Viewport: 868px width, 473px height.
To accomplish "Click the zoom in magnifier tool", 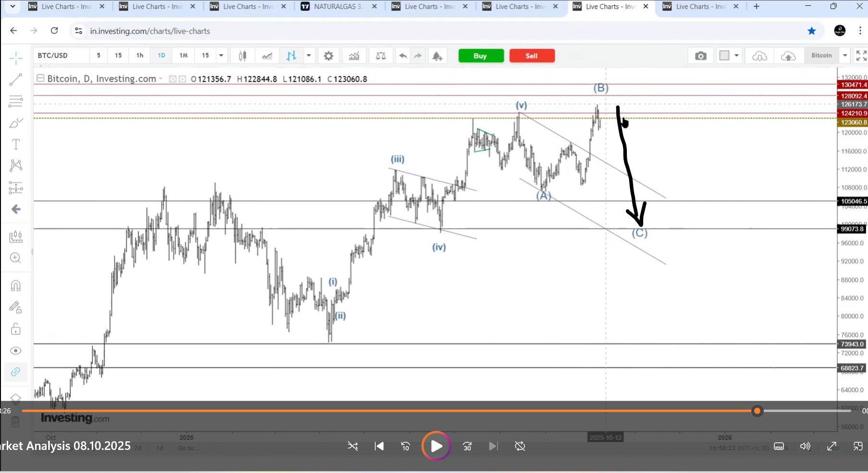I will click(x=16, y=258).
